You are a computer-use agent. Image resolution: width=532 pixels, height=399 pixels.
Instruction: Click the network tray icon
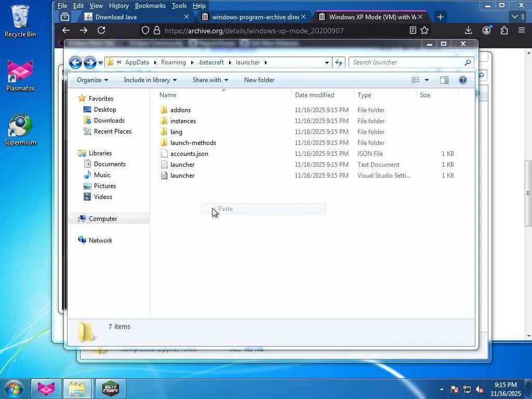tap(467, 390)
